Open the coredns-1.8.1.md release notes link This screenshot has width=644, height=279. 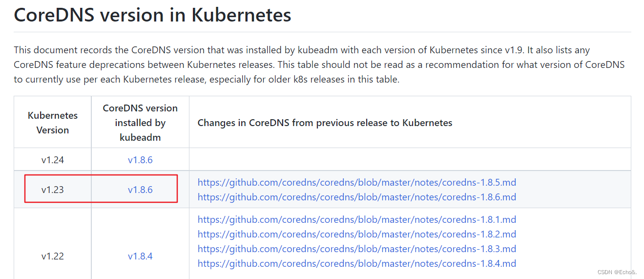(357, 219)
